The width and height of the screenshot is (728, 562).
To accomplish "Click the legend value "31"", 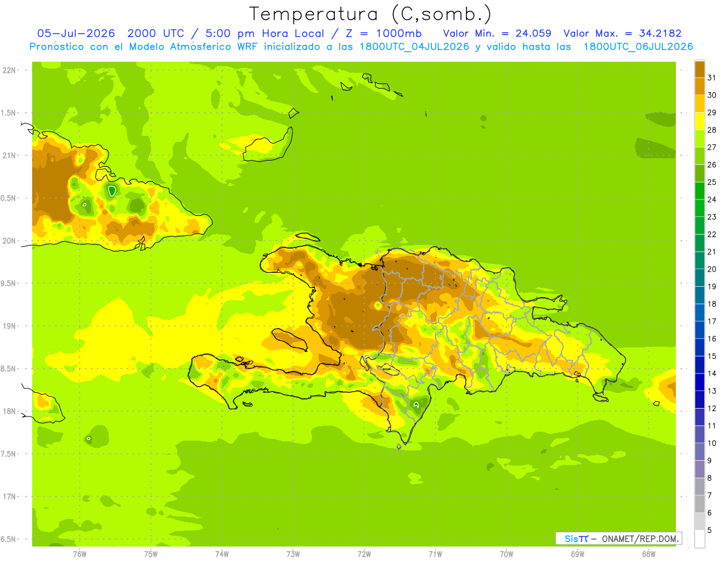I will 712,78.
